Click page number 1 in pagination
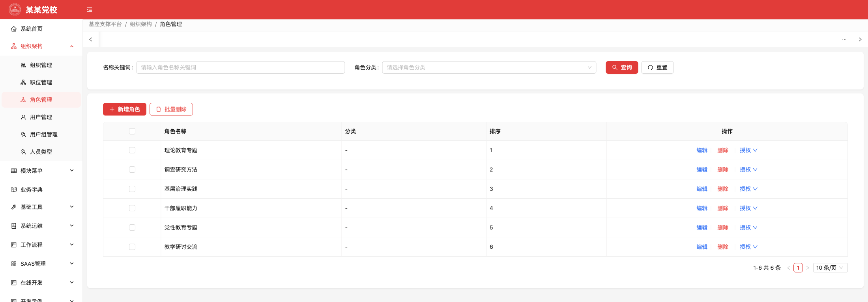 (798, 268)
